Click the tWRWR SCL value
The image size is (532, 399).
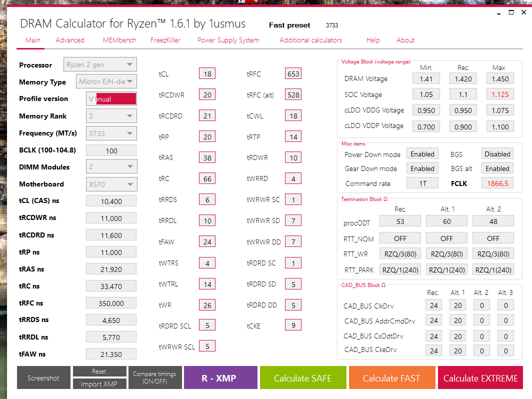coord(207,346)
